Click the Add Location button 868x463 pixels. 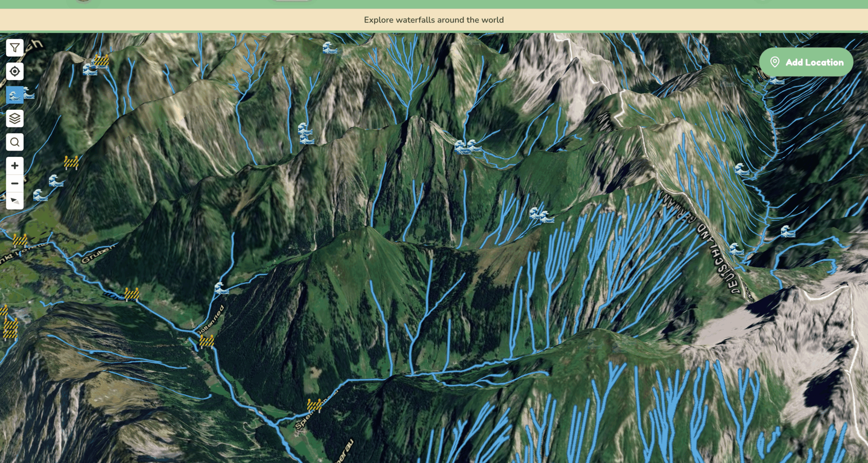tap(806, 62)
